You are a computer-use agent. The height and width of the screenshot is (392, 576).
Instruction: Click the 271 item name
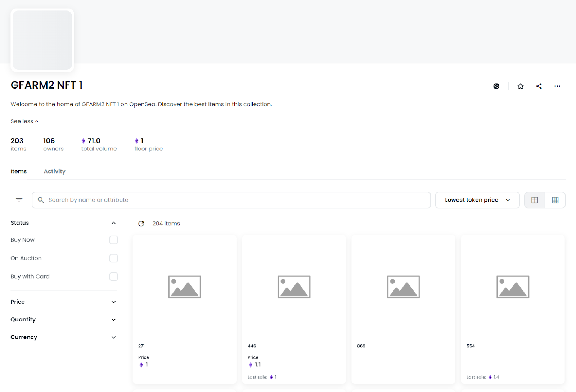tap(141, 346)
